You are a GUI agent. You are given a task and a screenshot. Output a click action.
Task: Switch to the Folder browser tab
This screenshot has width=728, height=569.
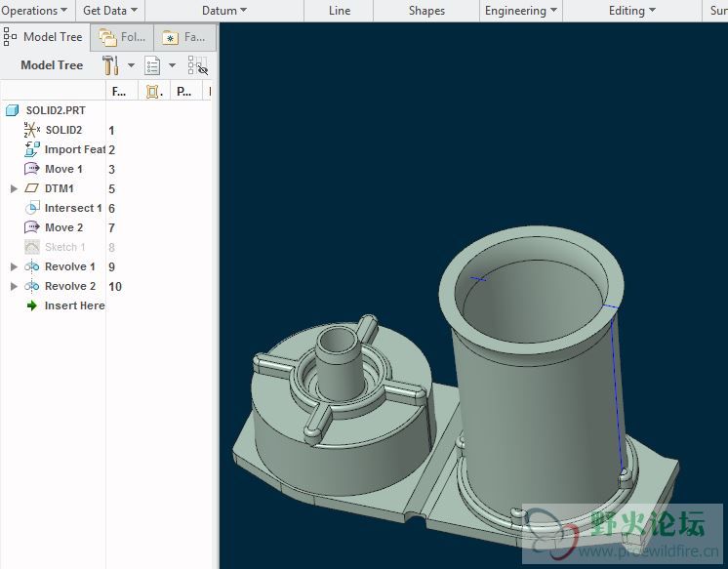click(x=122, y=37)
